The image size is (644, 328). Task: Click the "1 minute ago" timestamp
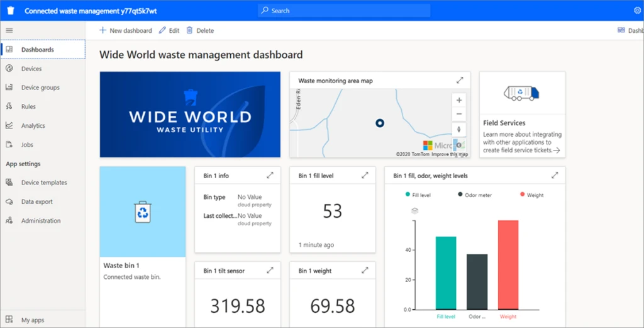coord(316,245)
